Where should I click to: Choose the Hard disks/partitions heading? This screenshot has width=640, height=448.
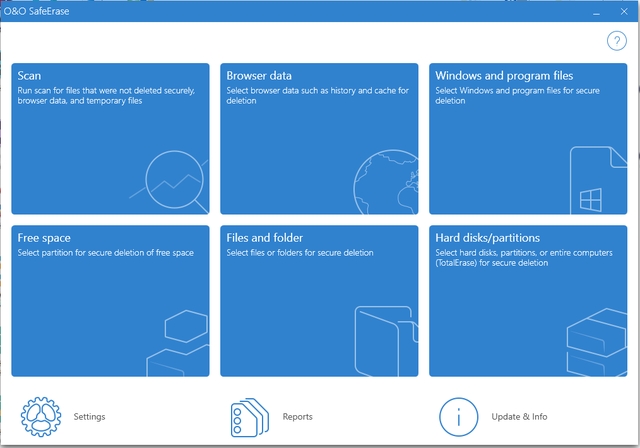(487, 238)
